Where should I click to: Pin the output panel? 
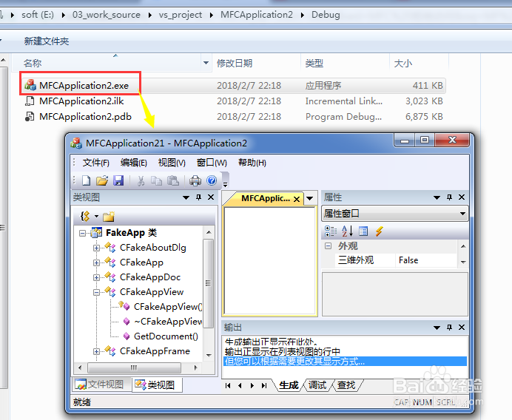(449, 328)
